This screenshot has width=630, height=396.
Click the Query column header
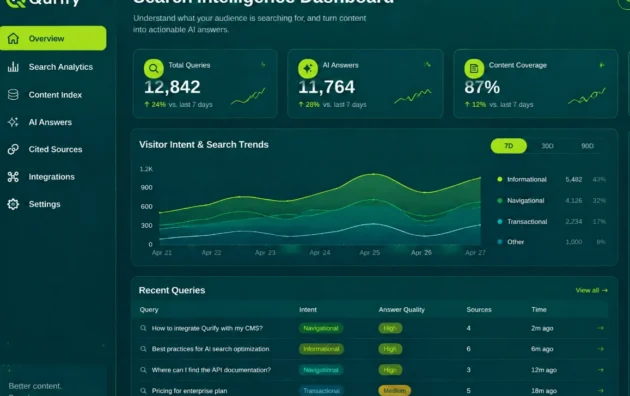click(x=149, y=310)
